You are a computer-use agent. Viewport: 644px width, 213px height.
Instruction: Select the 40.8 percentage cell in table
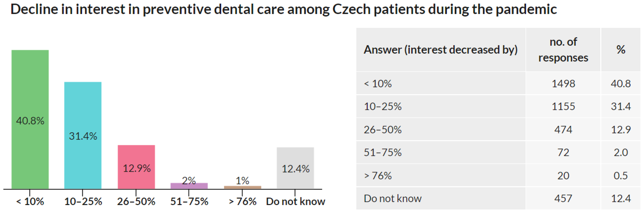click(621, 84)
